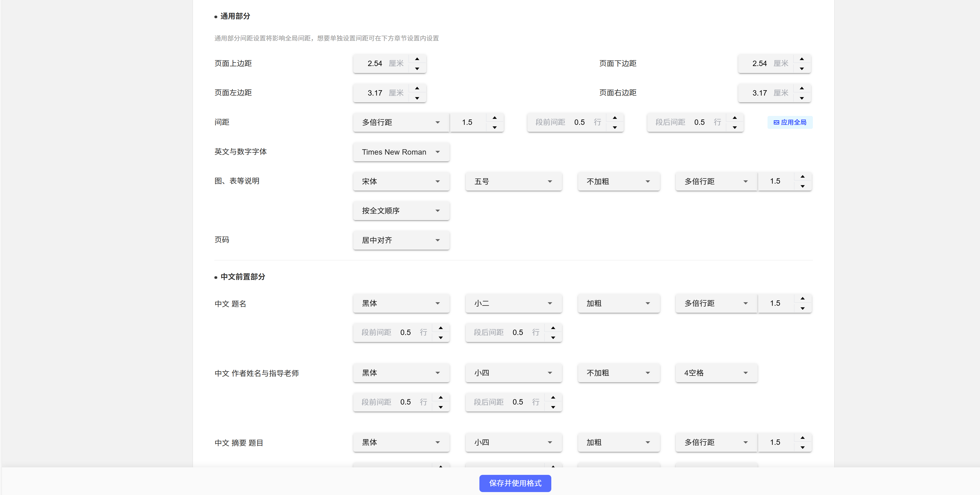Open figure caption 五号 font size dropdown
980x495 pixels.
coord(513,181)
